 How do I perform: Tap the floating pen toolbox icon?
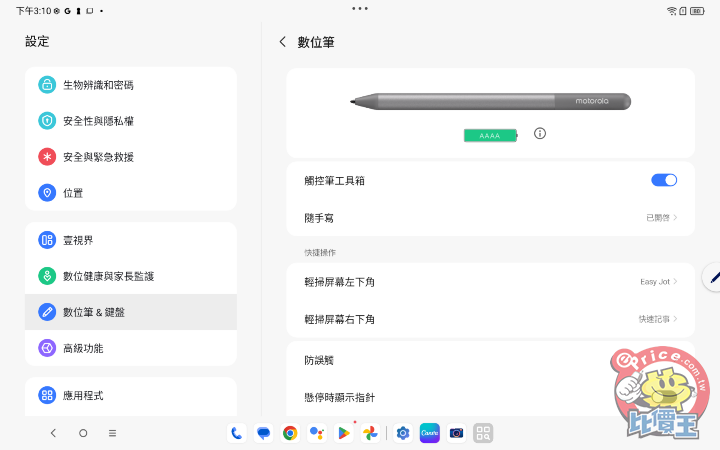click(x=713, y=277)
